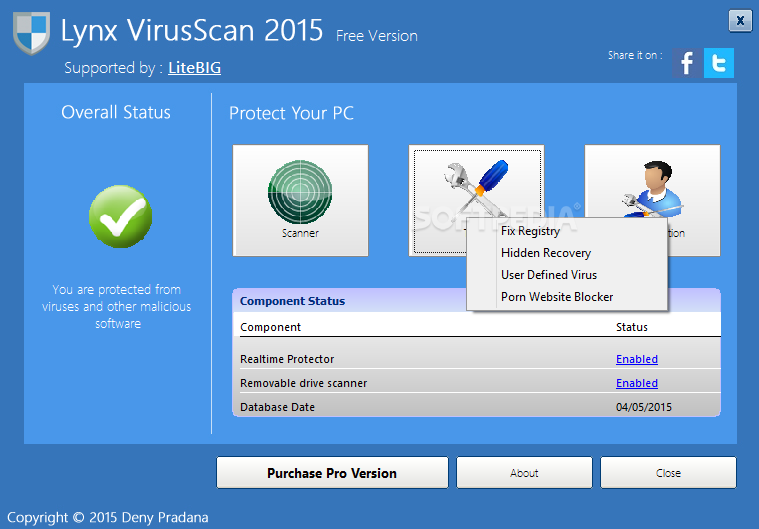Click the protected from viruses message

pos(117,306)
